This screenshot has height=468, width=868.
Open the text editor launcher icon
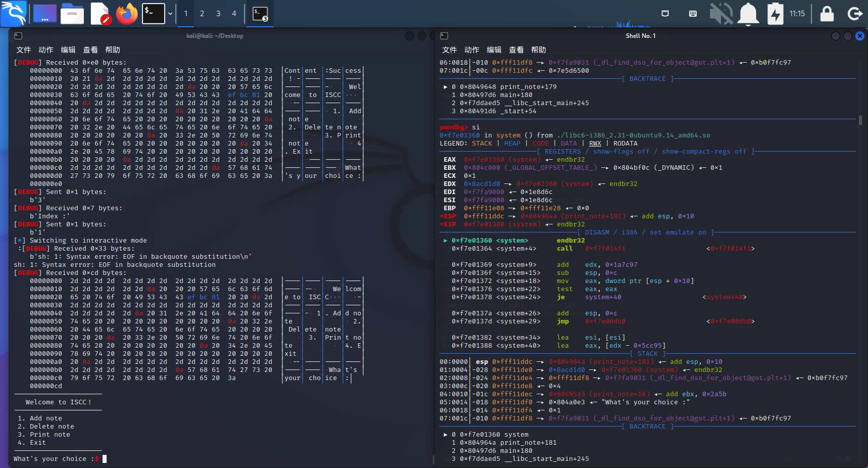[x=100, y=14]
